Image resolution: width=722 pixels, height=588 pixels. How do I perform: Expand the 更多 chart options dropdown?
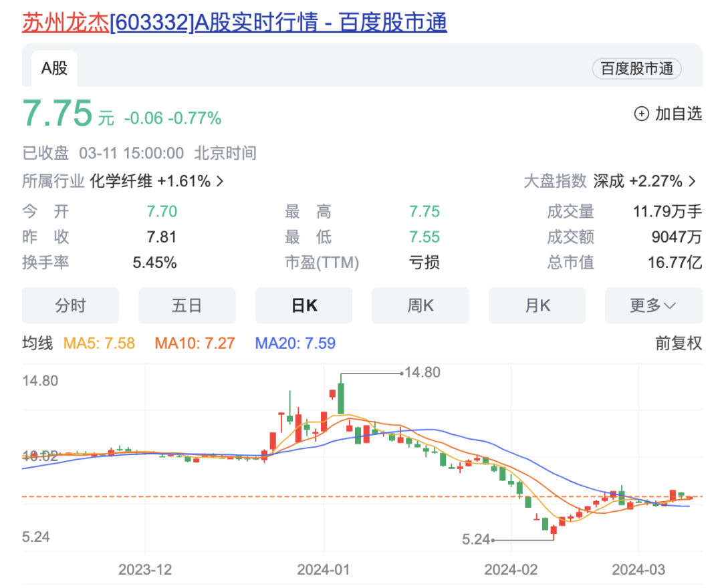click(653, 305)
